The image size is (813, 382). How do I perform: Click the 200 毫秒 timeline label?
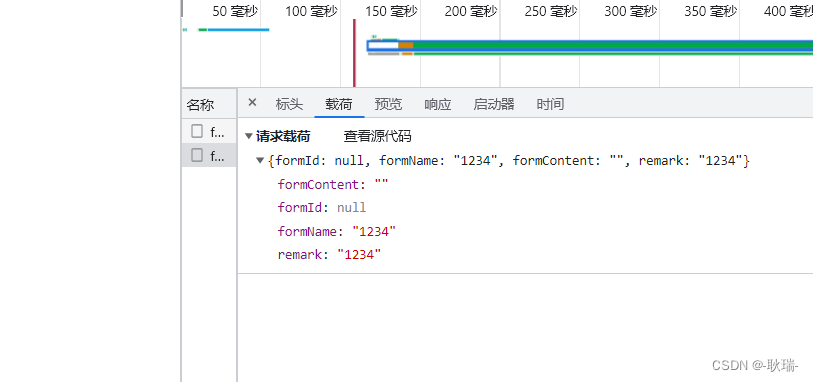471,11
